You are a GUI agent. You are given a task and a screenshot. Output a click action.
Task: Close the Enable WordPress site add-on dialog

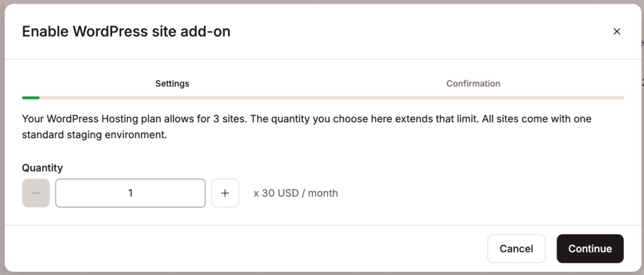(616, 31)
